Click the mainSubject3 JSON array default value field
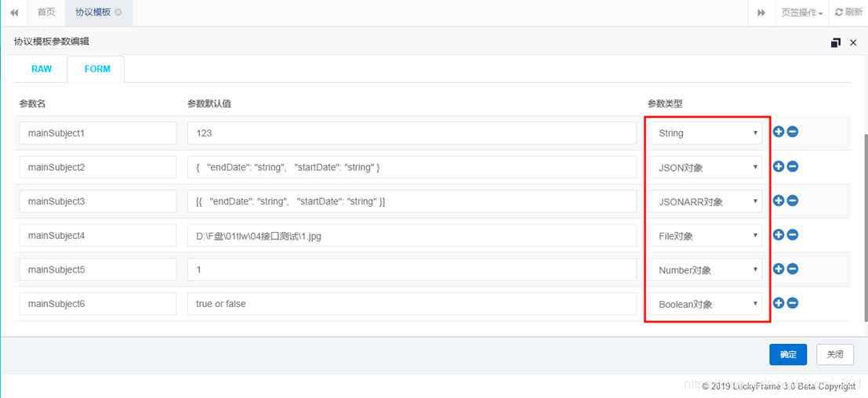This screenshot has height=398, width=868. point(412,201)
